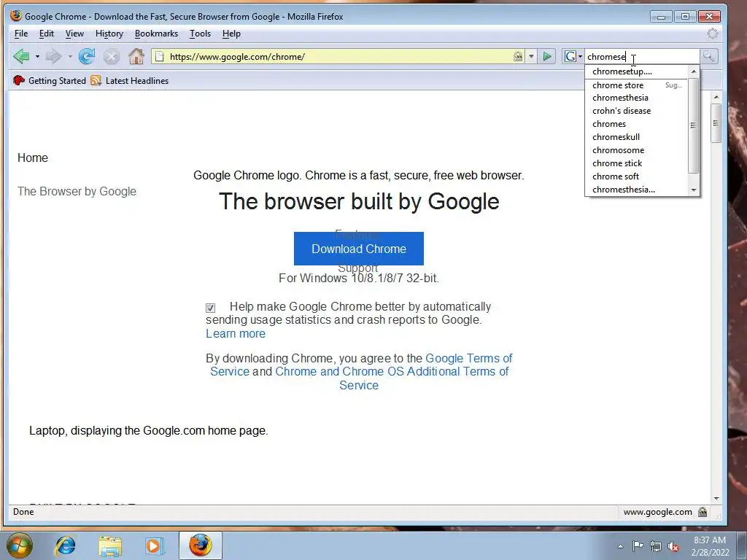
Task: Select the chromeskull suggestion
Action: (636, 137)
